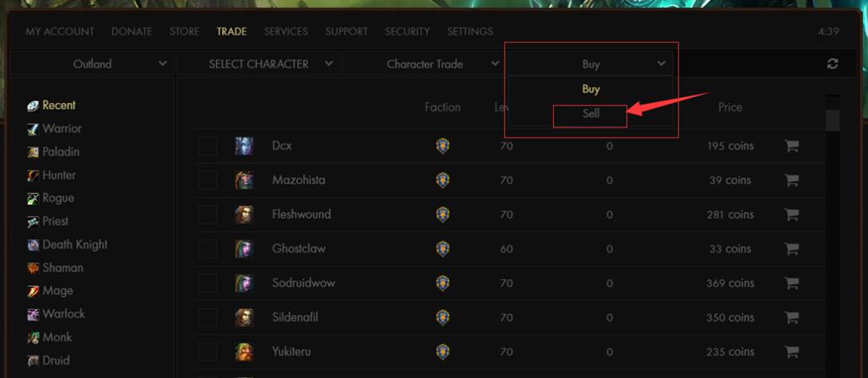
Task: Click the Price column header
Action: point(730,107)
